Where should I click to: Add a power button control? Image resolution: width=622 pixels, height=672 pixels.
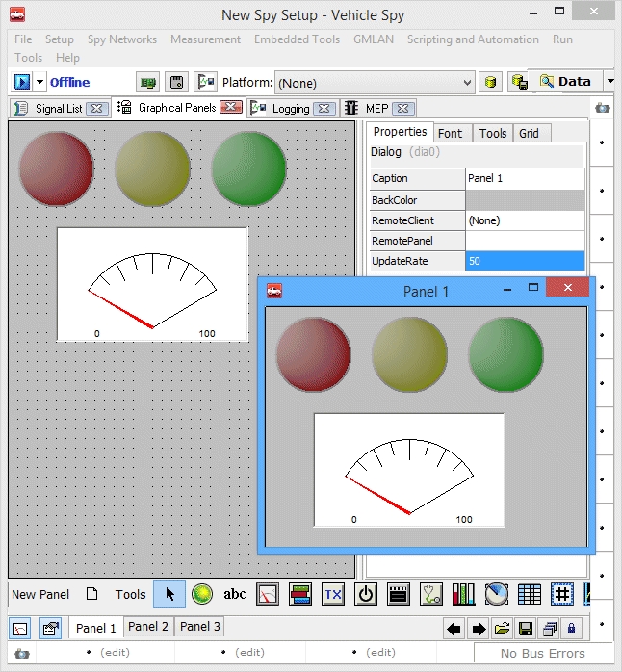point(366,594)
